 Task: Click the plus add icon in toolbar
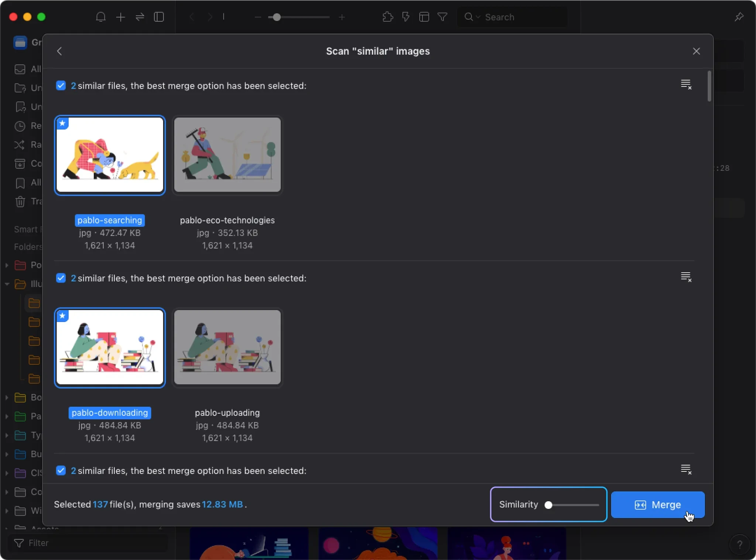coord(120,17)
